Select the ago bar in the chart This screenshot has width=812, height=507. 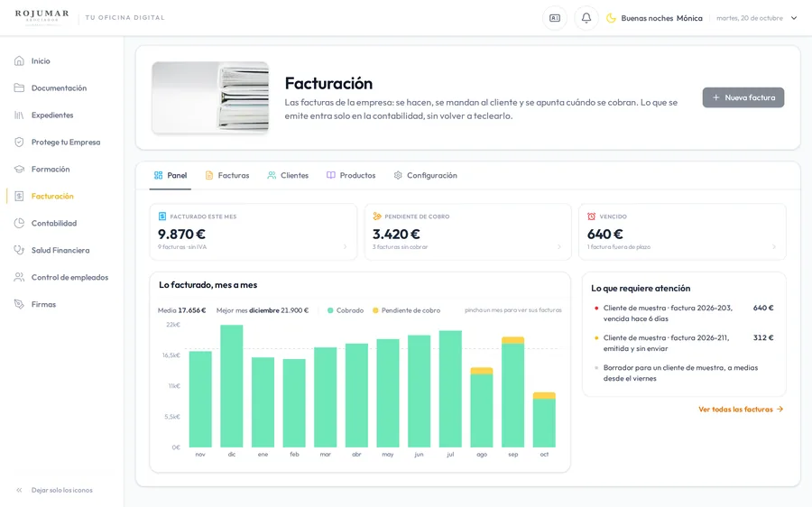(x=482, y=407)
